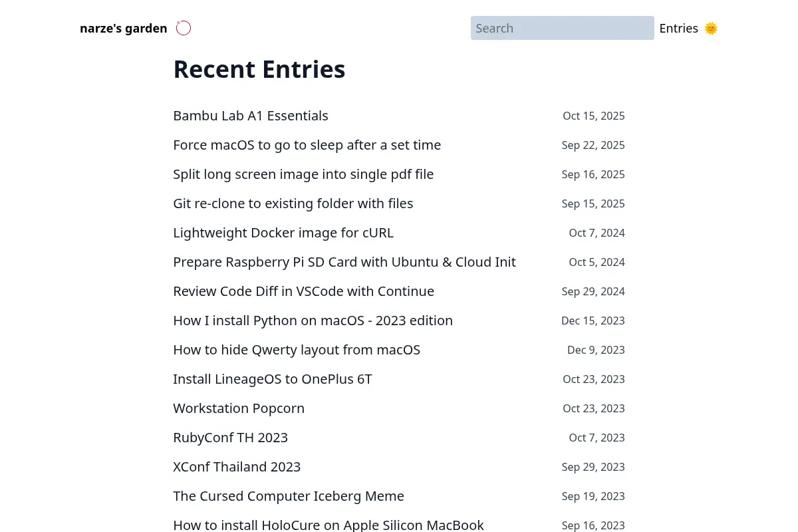Open Review Code Diff in VSCode entry
Viewport: 798px width, 532px height.
tap(304, 291)
